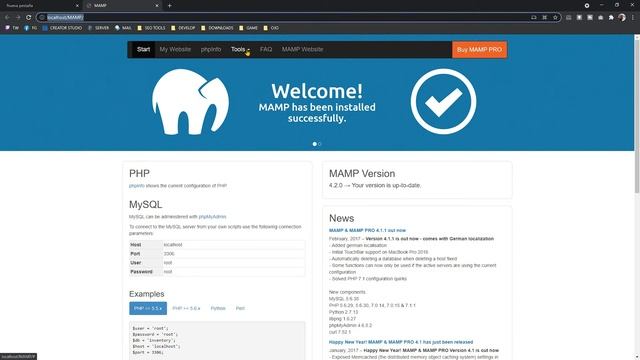
Task: Select the second carousel indicator dot
Action: (x=320, y=144)
